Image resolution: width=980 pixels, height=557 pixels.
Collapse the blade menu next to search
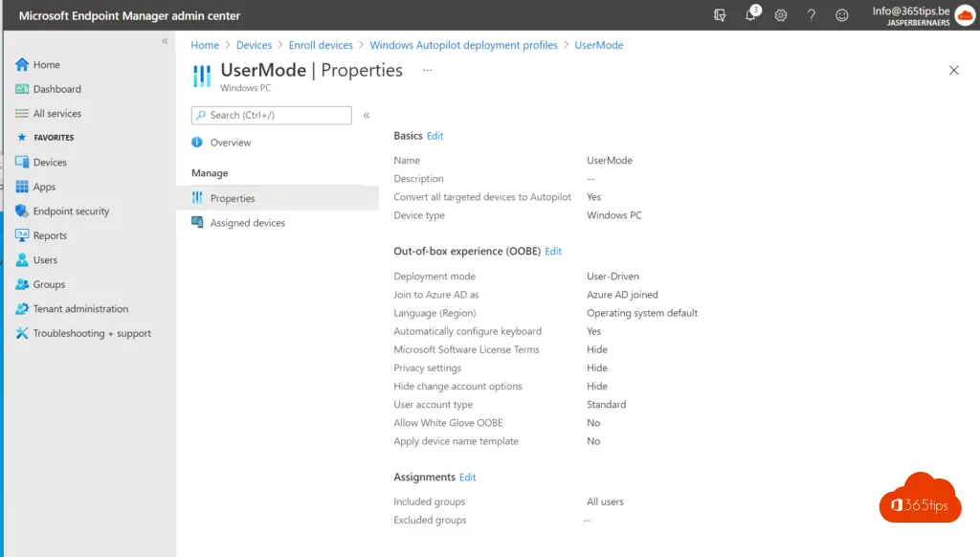[367, 115]
